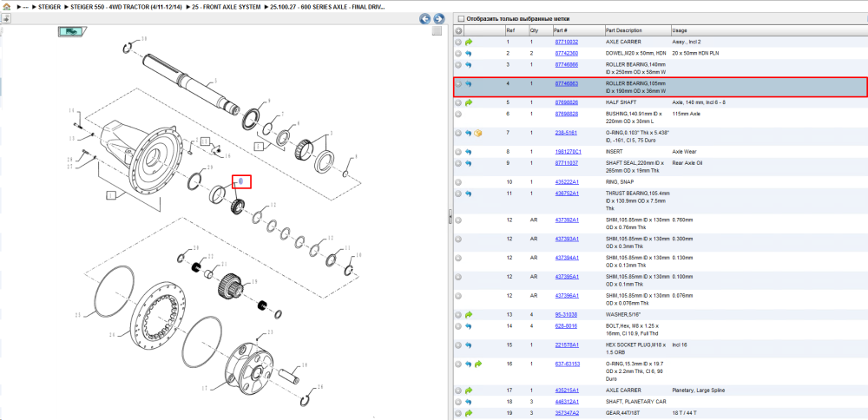The height and width of the screenshot is (420, 868).
Task: Click the green arrow icon for HALF SHAFT
Action: [x=469, y=102]
